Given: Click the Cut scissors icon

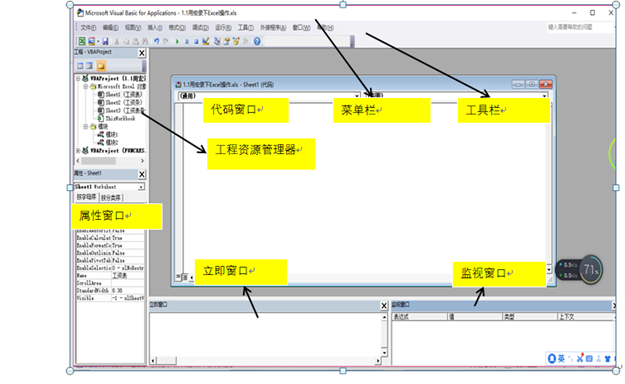Looking at the screenshot, I should (117, 41).
